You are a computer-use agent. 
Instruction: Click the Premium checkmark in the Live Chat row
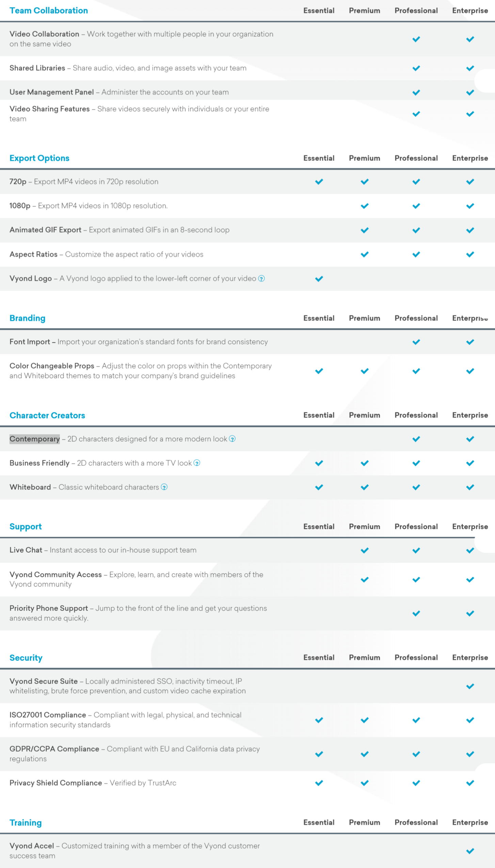(365, 550)
